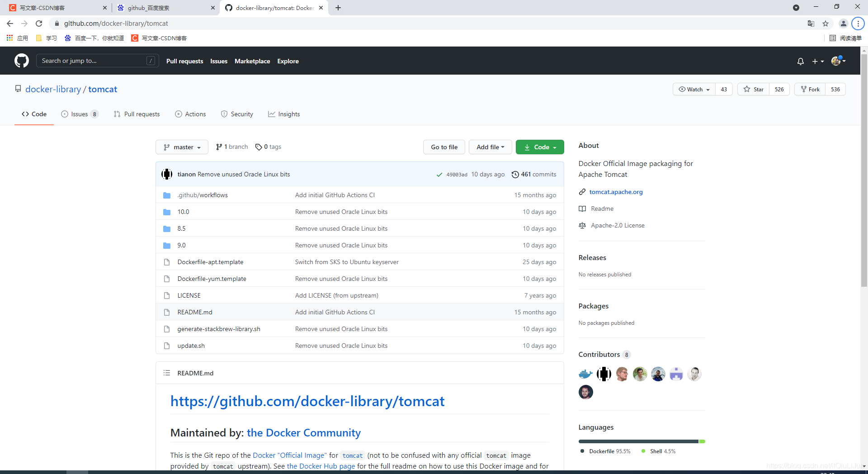View the 1 branch link
Image resolution: width=868 pixels, height=474 pixels.
[x=232, y=147]
